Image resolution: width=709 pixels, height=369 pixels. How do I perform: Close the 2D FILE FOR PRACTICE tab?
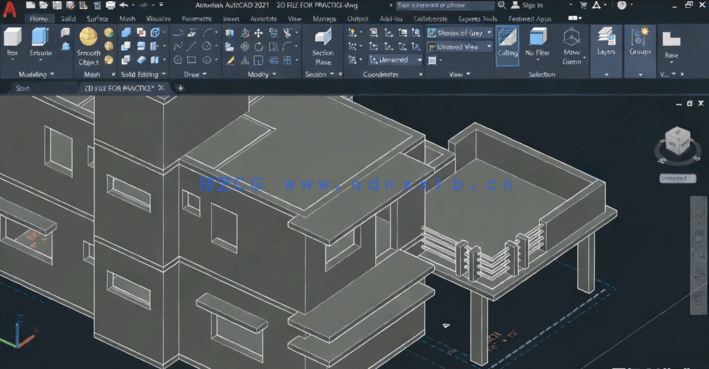[161, 88]
